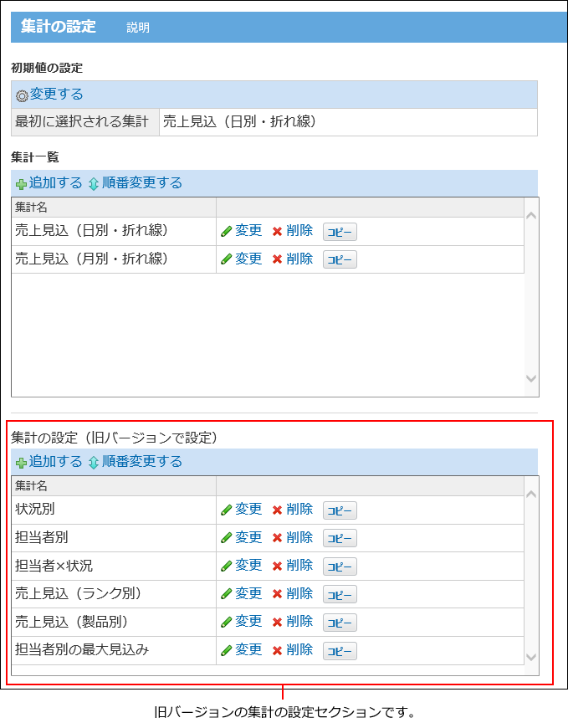Click 順番変更する in the 旧バージョン section
The width and height of the screenshot is (568, 728).
coord(142,462)
